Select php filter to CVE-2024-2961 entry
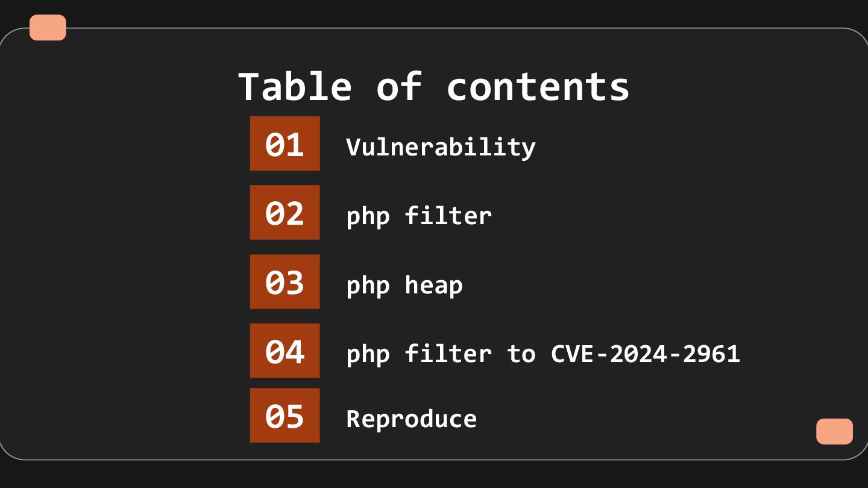This screenshot has width=868, height=488. [x=543, y=354]
